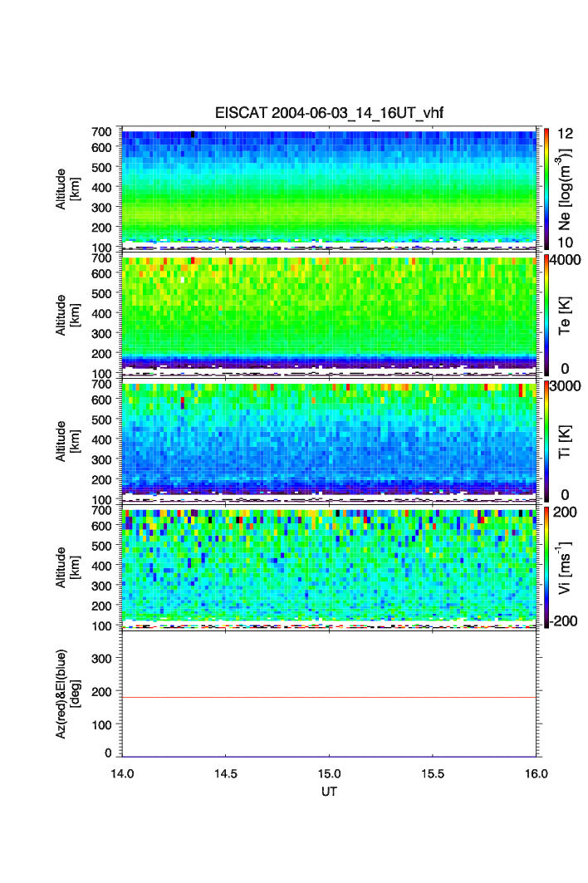Click the Ne electron density color bar
The width and height of the screenshot is (588, 883).
pos(544,188)
